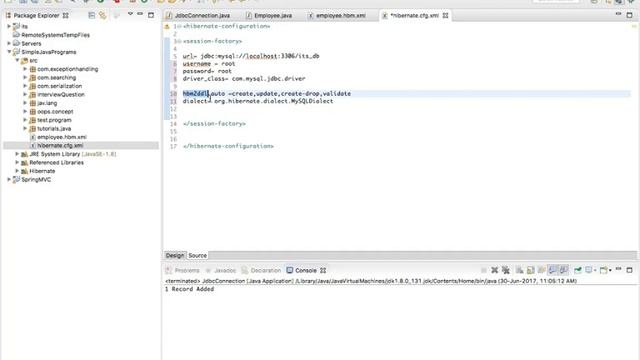Click the JRE System Library icon
This screenshot has height=360, width=640.
tap(24, 154)
